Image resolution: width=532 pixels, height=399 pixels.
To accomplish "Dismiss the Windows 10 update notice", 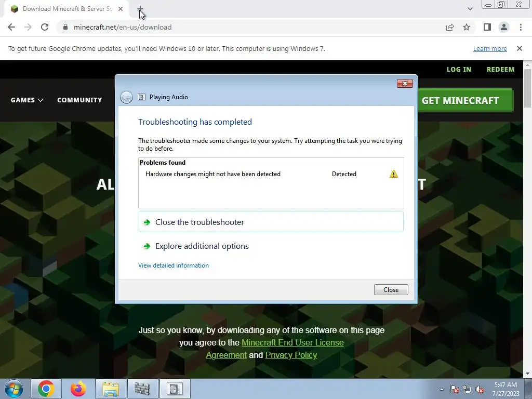I will [520, 48].
